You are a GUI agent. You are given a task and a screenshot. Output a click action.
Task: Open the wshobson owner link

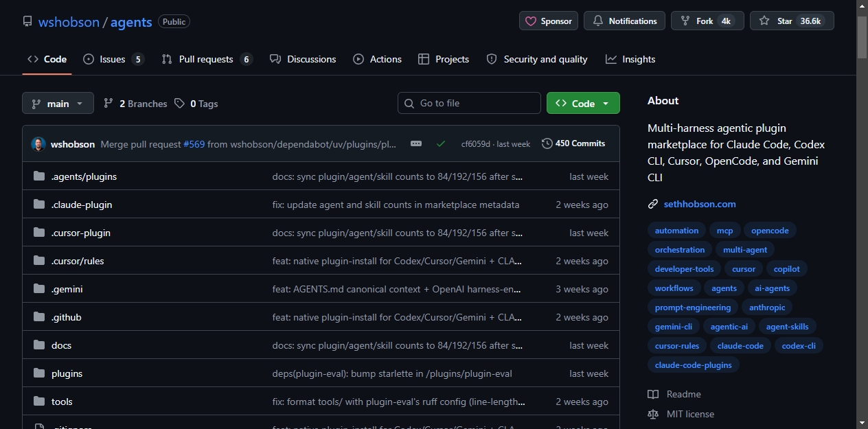pyautogui.click(x=69, y=22)
